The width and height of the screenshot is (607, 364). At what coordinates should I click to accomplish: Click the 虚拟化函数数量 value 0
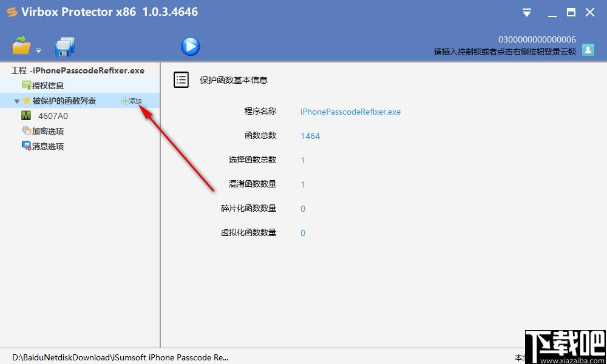[303, 233]
